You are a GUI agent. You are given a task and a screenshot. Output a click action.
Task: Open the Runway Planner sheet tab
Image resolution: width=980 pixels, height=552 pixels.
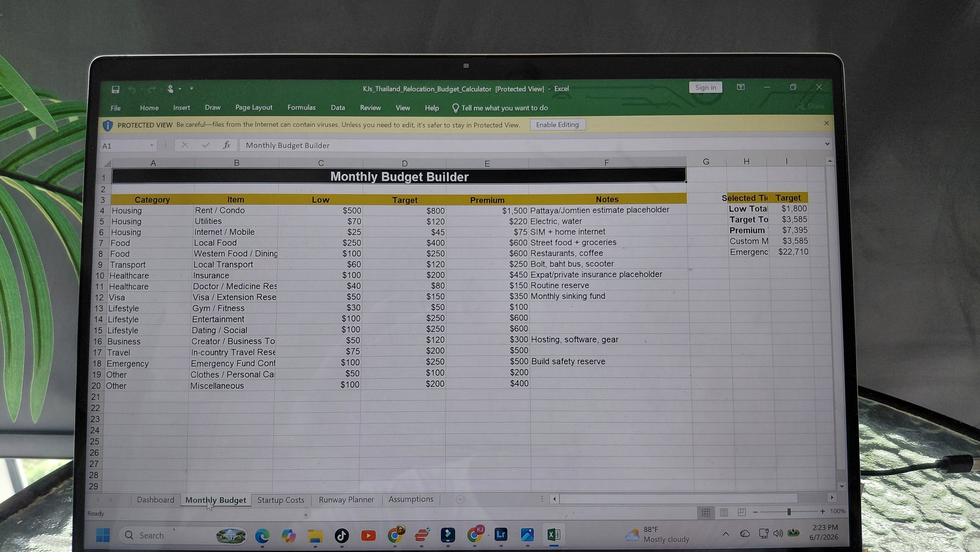coord(346,499)
